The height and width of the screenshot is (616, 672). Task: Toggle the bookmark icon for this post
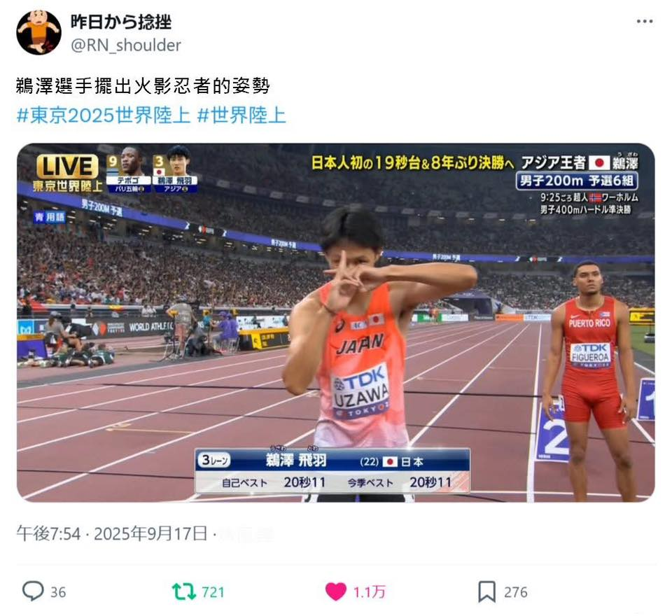click(487, 591)
